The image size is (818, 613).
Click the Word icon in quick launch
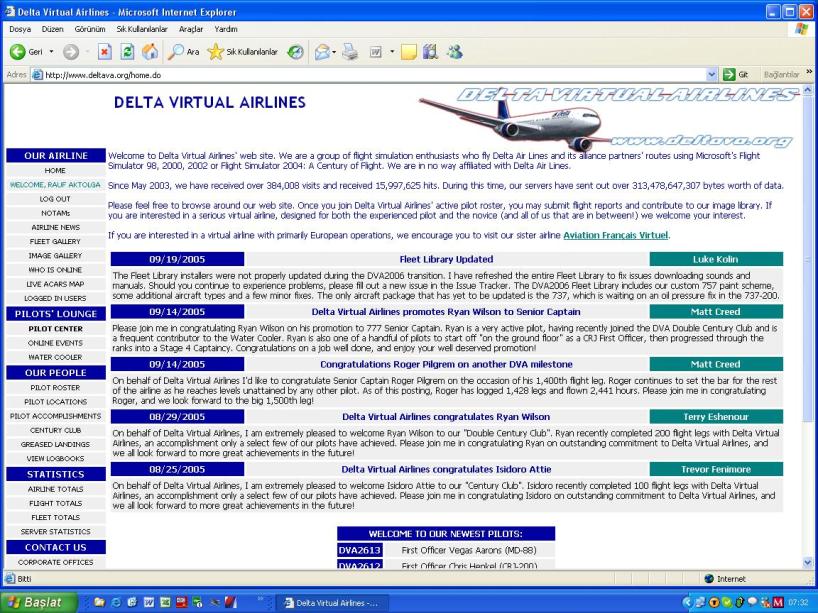tap(149, 603)
